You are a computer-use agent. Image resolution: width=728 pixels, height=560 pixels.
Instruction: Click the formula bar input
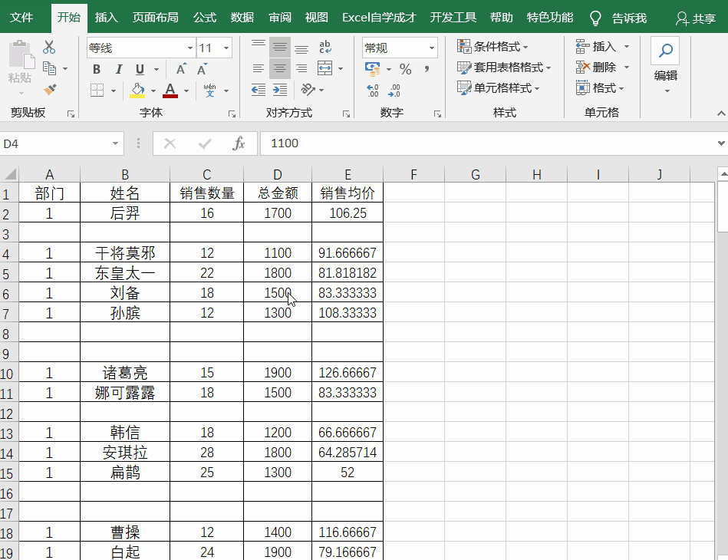[487, 143]
